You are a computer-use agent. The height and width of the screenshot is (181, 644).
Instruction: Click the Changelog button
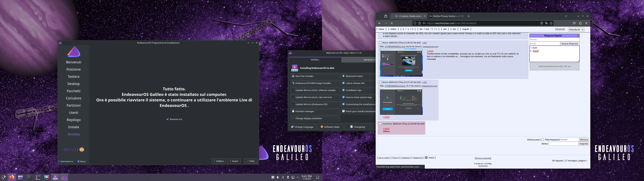(358, 127)
